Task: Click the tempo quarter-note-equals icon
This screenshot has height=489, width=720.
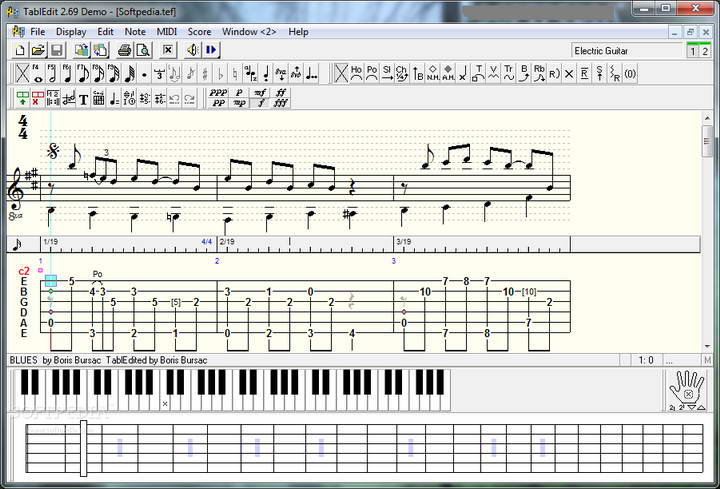Action: pos(114,98)
